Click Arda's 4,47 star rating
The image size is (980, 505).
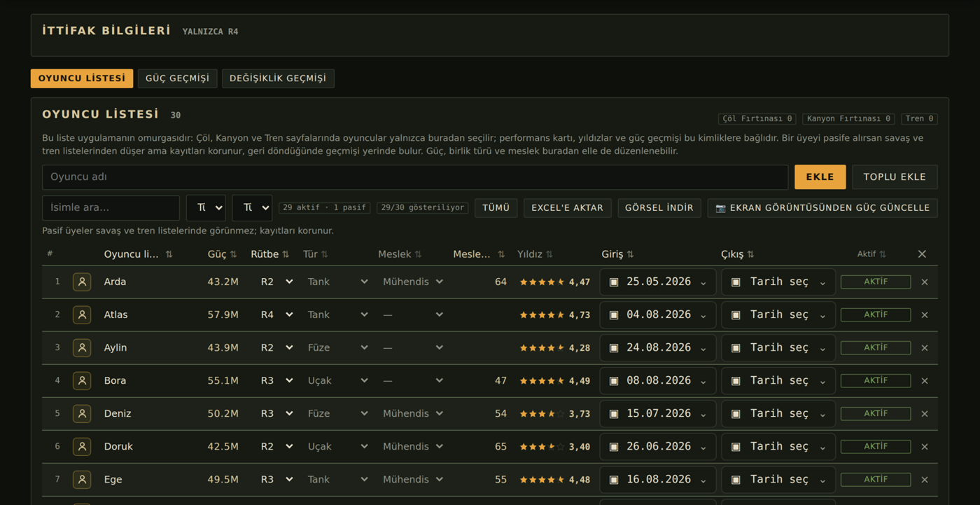tap(555, 282)
